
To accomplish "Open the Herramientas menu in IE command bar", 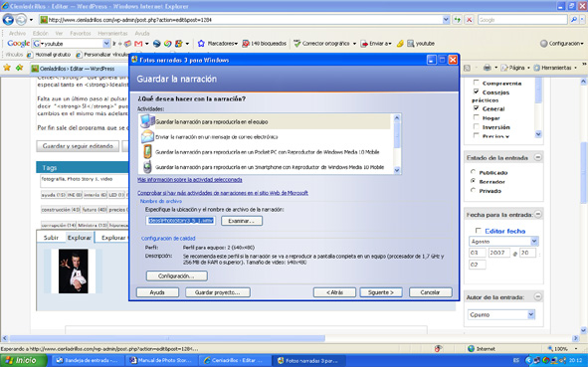I will (x=555, y=68).
